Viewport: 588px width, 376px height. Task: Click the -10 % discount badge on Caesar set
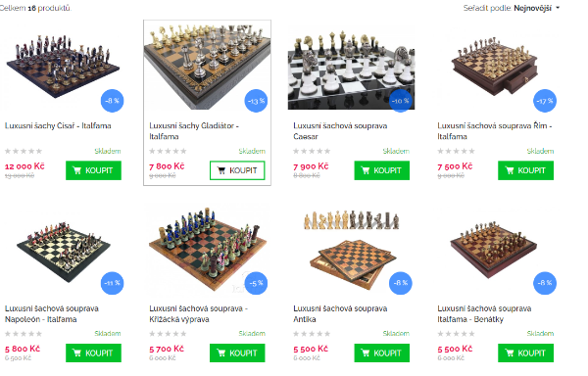(x=401, y=101)
